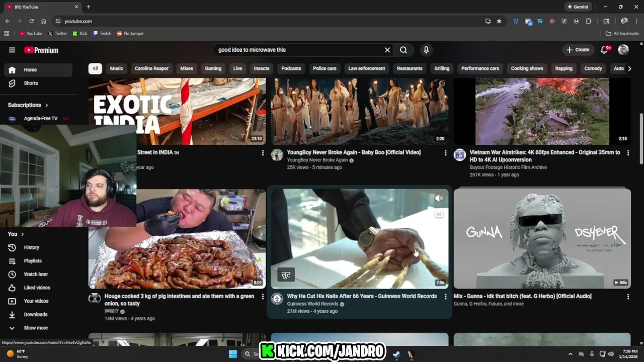Click the Houge cooked 3 kg title
This screenshot has height=362, width=644.
click(179, 300)
